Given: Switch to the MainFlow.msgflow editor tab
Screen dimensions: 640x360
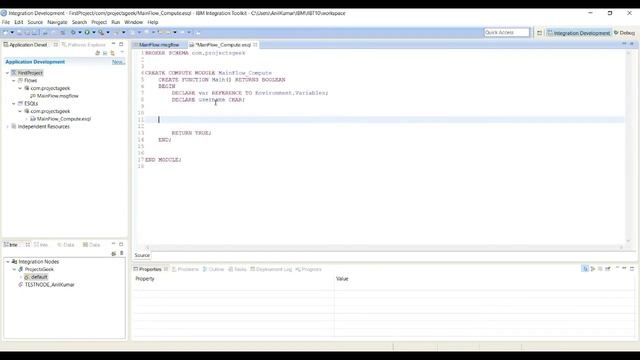Looking at the screenshot, I should [159, 44].
